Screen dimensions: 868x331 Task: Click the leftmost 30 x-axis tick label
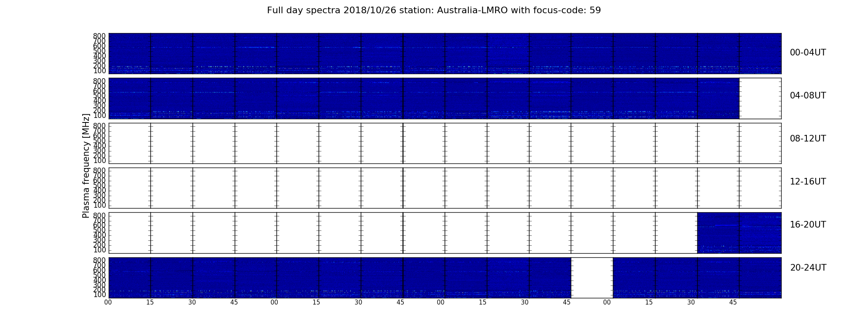pyautogui.click(x=192, y=302)
